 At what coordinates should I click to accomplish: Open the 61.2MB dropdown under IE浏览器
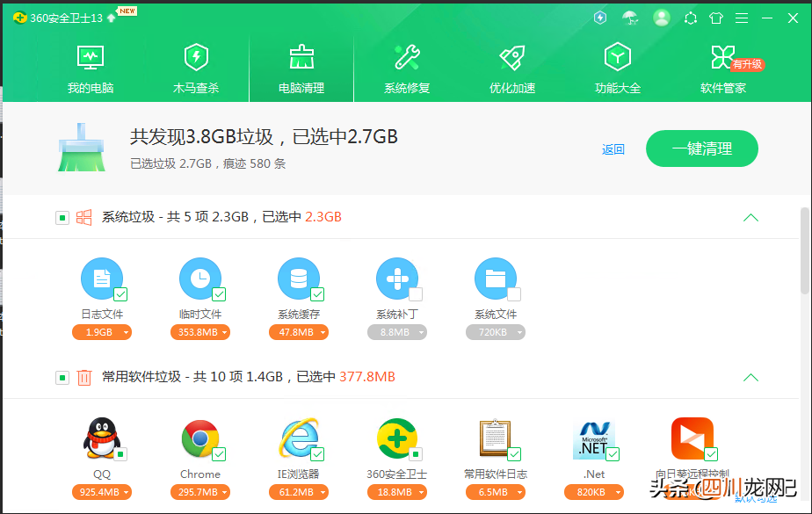coord(299,492)
